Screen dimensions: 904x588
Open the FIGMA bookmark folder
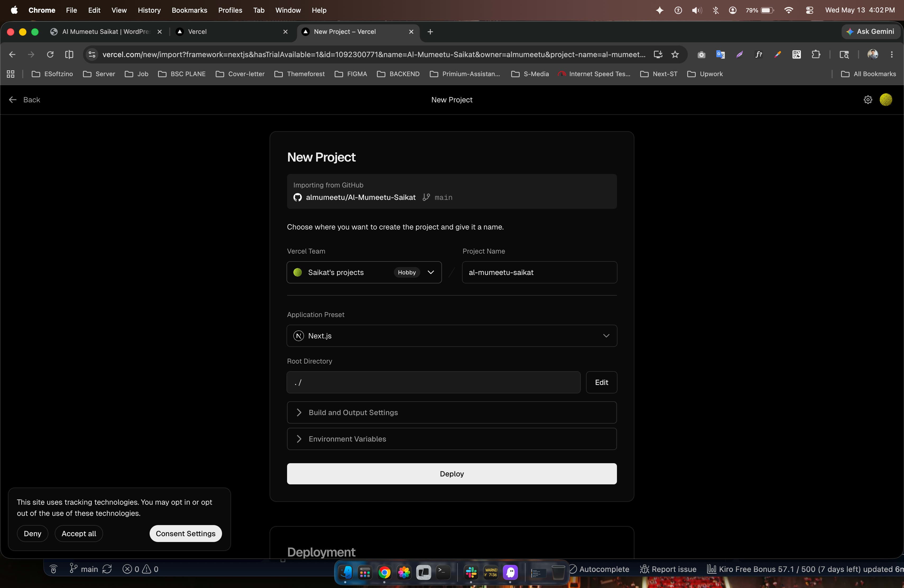pos(350,74)
